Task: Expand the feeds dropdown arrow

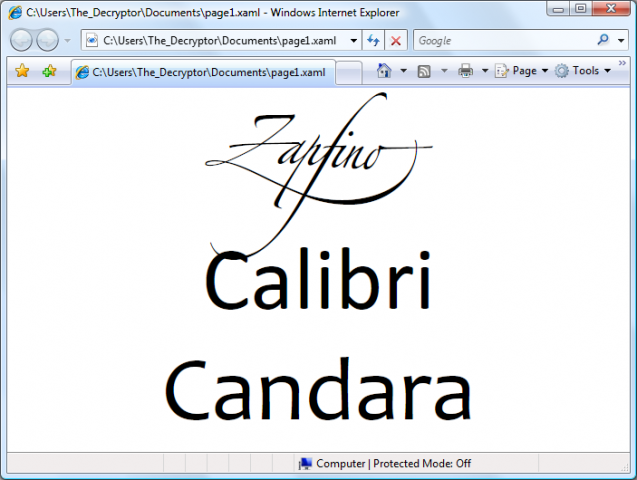Action: coord(444,71)
